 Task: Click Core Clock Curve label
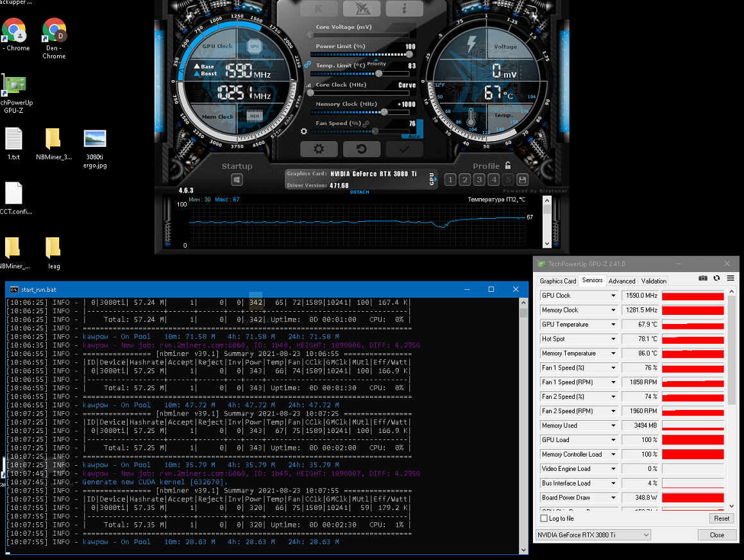(x=407, y=85)
